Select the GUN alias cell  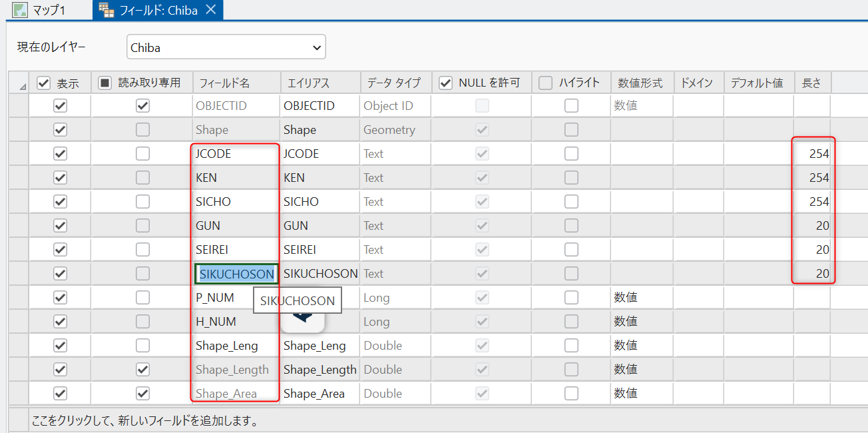tap(320, 226)
